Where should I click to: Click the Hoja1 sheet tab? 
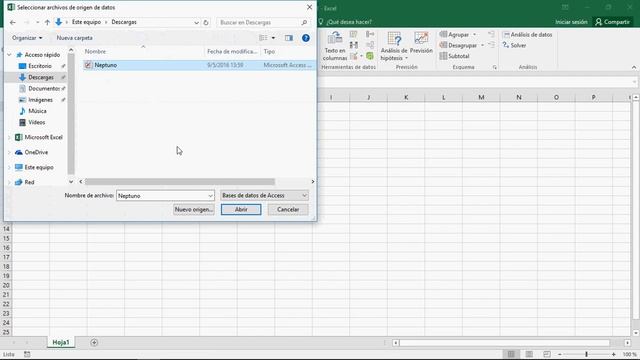pyautogui.click(x=61, y=342)
